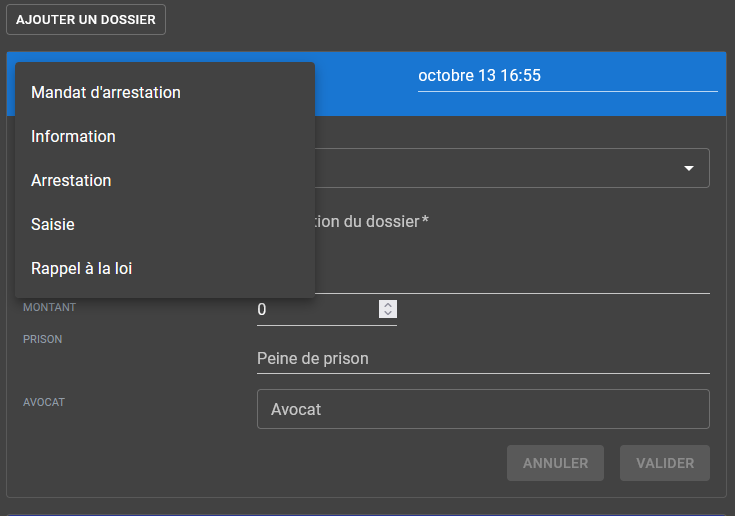Select Mandat d'arrestation from the list
This screenshot has width=735, height=516.
click(x=106, y=92)
